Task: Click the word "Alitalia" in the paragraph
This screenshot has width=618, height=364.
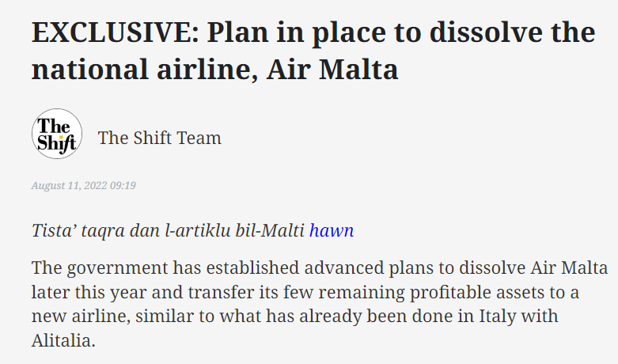Action: tap(65, 341)
